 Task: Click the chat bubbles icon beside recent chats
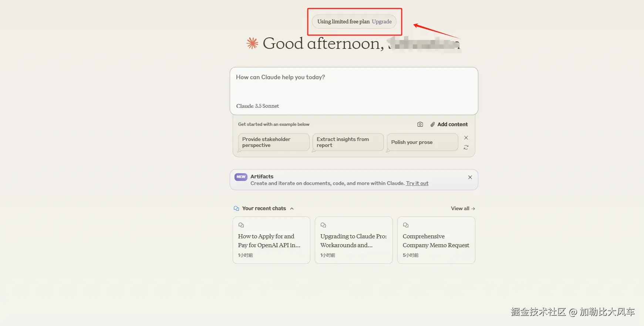(236, 208)
